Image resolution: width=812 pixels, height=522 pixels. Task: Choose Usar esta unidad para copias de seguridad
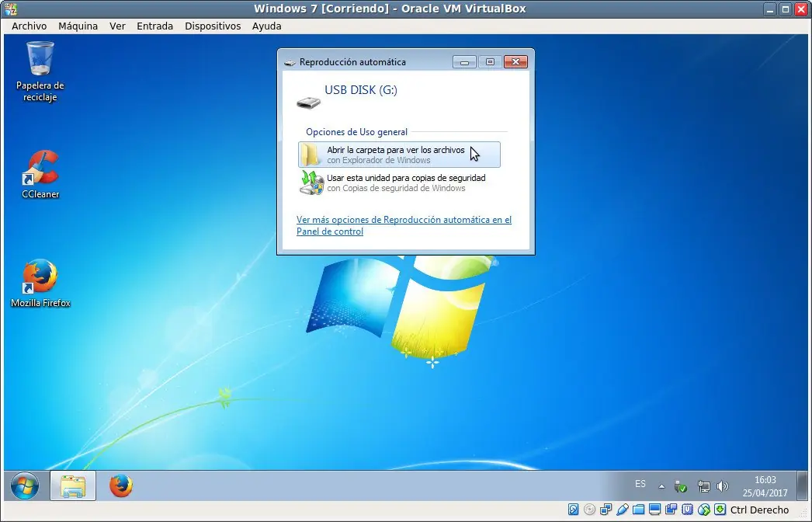(x=399, y=183)
